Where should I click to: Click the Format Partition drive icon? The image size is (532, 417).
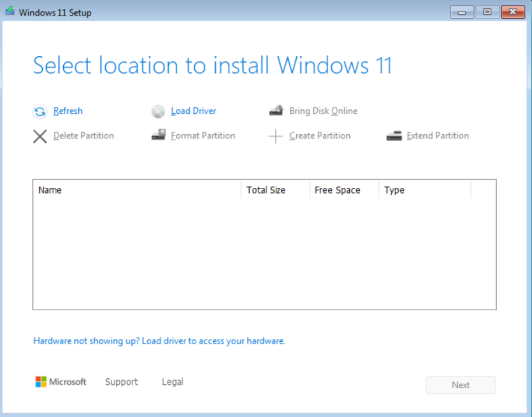[158, 135]
